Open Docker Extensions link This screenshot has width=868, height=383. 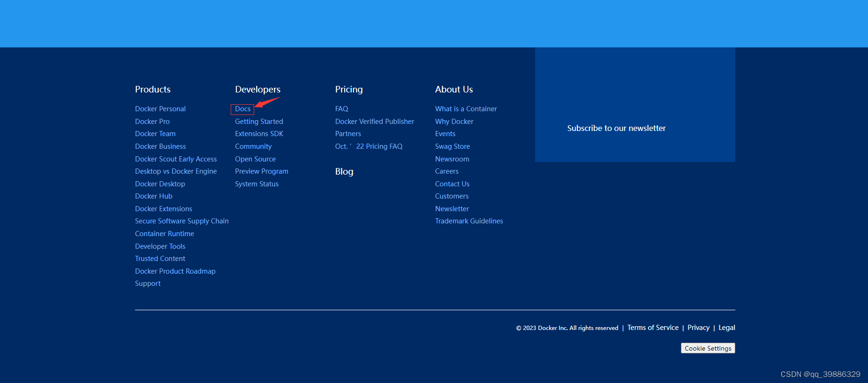164,209
